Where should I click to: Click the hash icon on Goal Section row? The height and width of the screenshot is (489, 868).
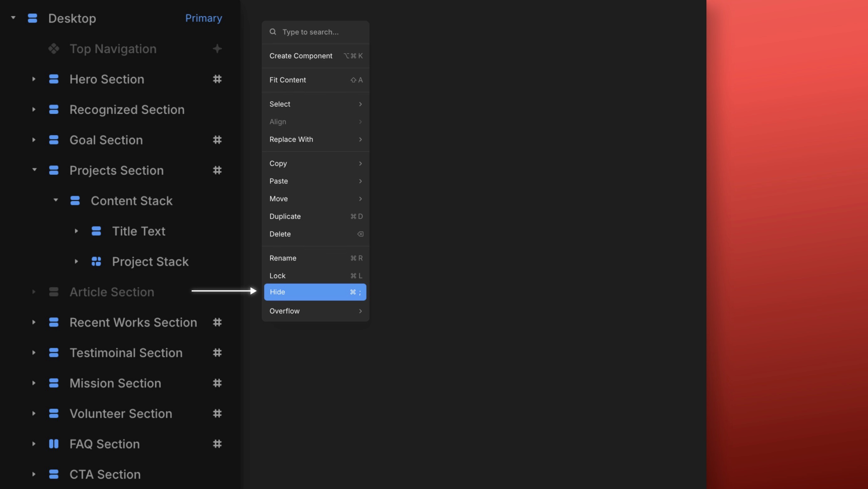pyautogui.click(x=217, y=140)
